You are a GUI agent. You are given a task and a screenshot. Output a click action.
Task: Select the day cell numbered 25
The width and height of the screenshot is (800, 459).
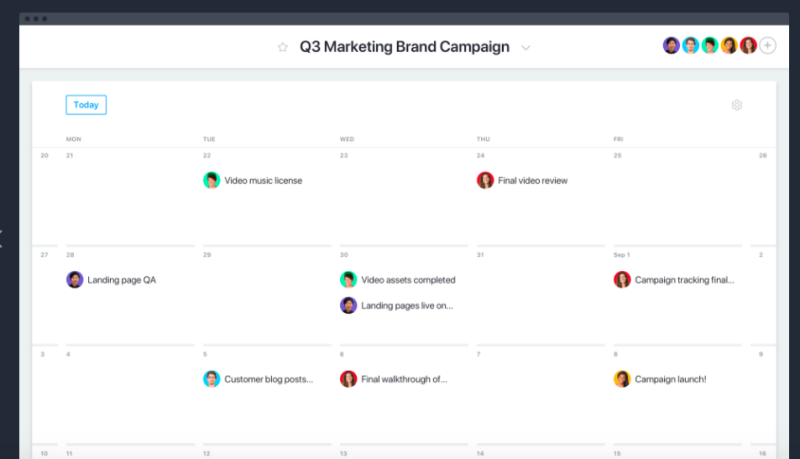pyautogui.click(x=678, y=196)
